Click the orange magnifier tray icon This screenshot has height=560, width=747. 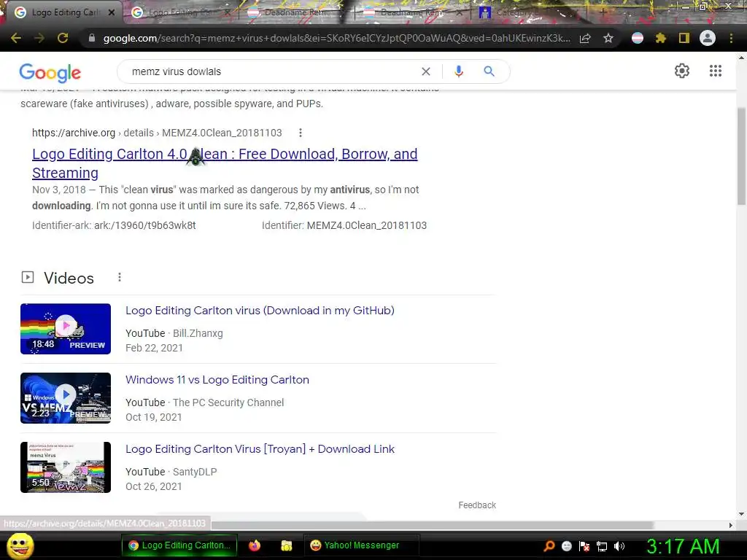point(549,545)
